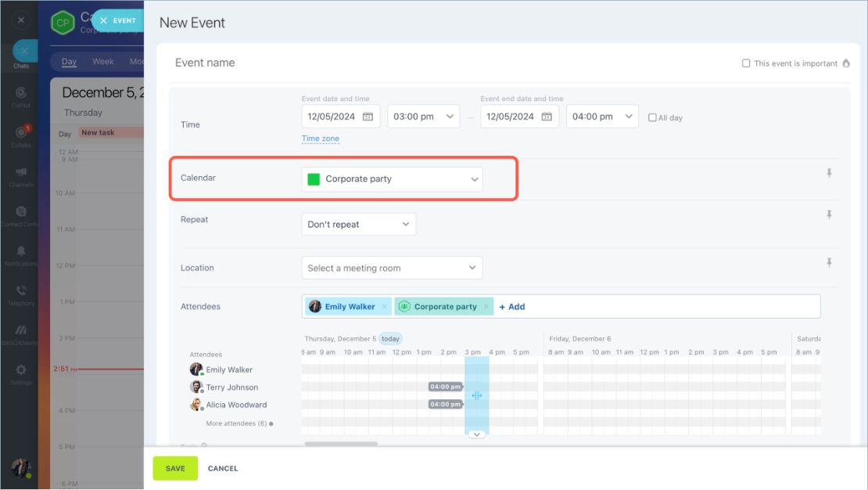The height and width of the screenshot is (490, 868).
Task: Click the green Corporate party calendar color swatch
Action: coord(314,179)
